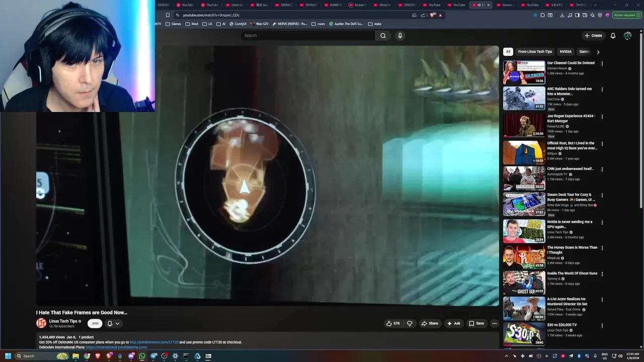Open the Jupiter: The DeFi Su... bookmark
This screenshot has width=644, height=362.
pos(346,24)
